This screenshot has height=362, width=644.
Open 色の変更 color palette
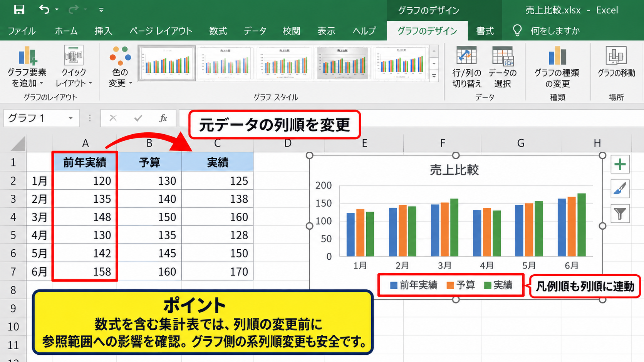[120, 67]
